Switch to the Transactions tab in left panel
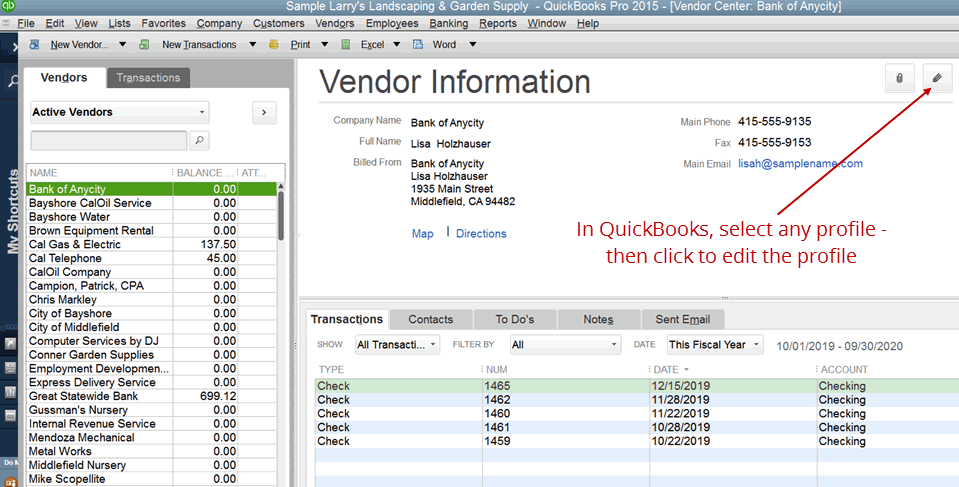Viewport: 959px width, 487px height. [148, 78]
